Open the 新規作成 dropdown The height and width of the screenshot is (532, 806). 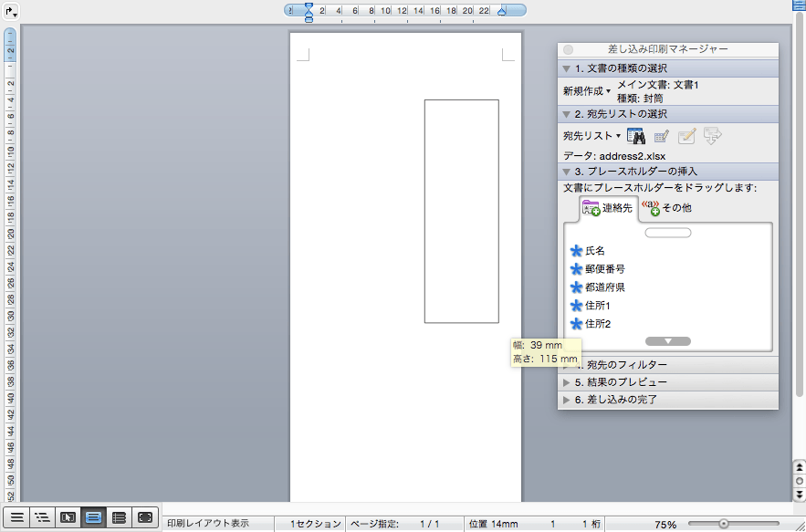587,91
